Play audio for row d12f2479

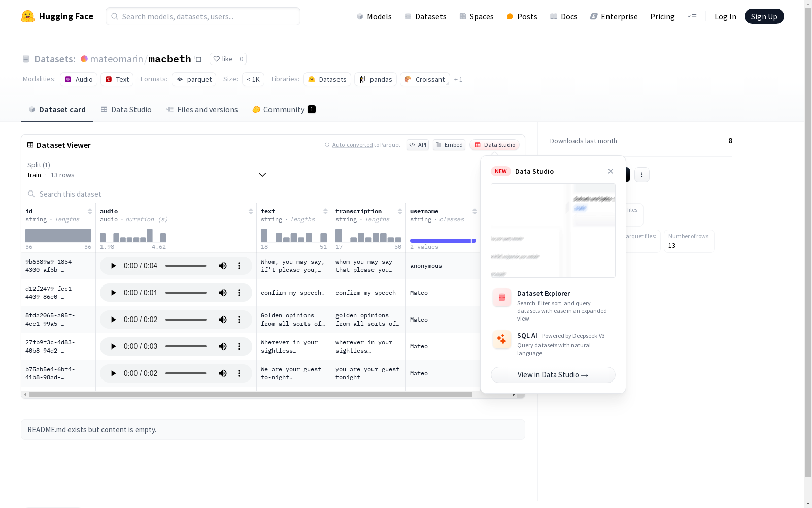(x=113, y=293)
